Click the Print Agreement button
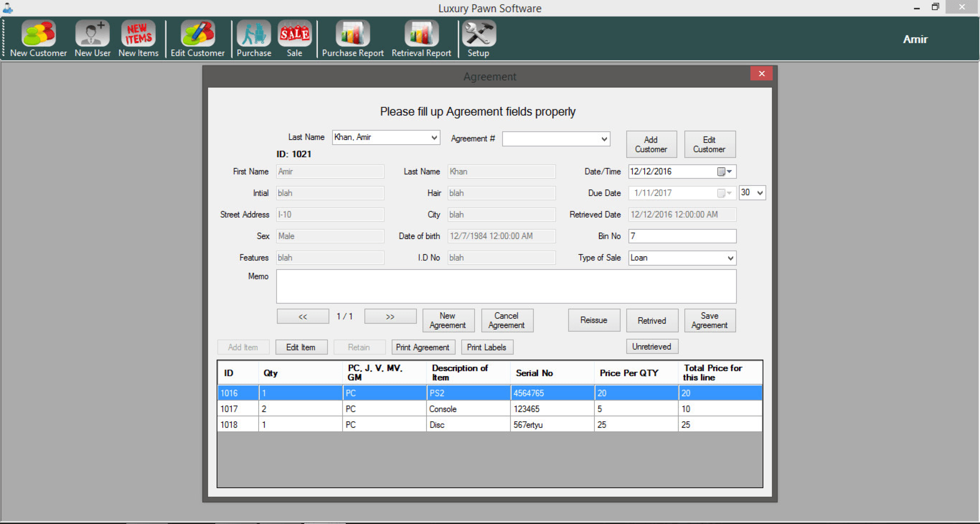The image size is (980, 524). (x=423, y=347)
